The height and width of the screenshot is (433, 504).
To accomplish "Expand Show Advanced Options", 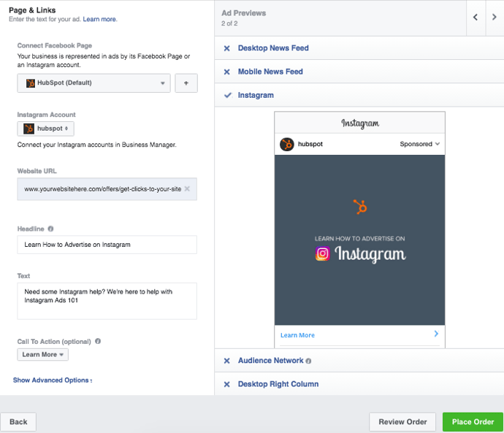I will pyautogui.click(x=53, y=380).
